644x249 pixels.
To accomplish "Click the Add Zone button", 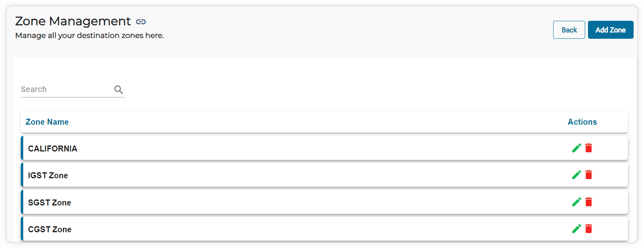I will pyautogui.click(x=610, y=30).
